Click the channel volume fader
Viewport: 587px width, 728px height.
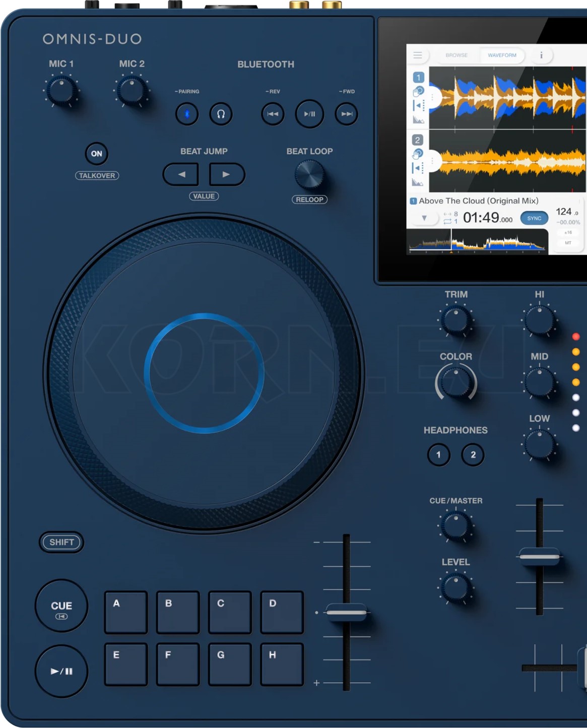pyautogui.click(x=540, y=555)
